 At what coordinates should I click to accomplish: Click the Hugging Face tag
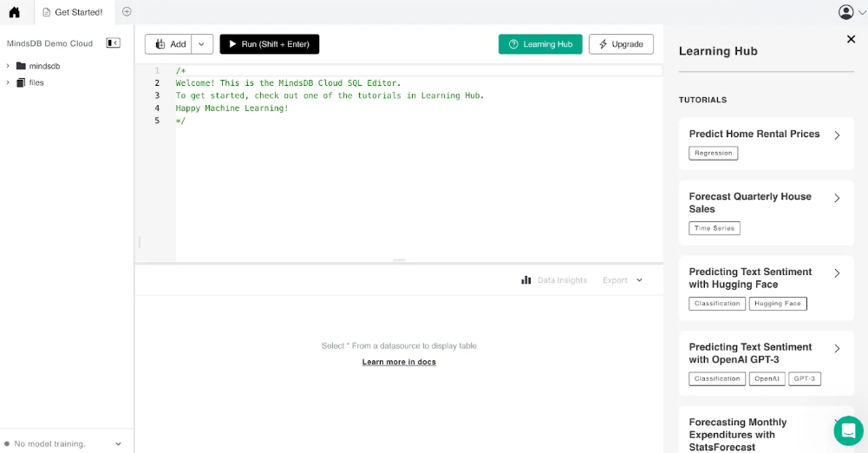coord(778,304)
